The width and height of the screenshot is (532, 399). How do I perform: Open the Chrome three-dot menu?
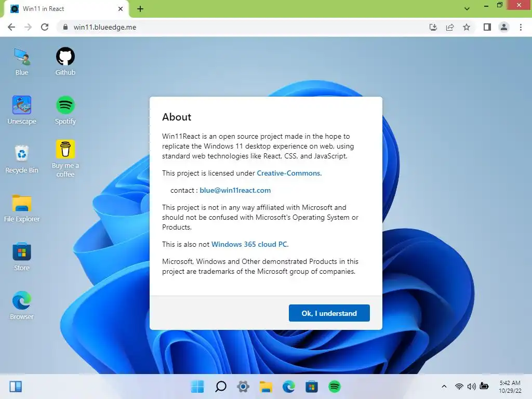pyautogui.click(x=521, y=27)
